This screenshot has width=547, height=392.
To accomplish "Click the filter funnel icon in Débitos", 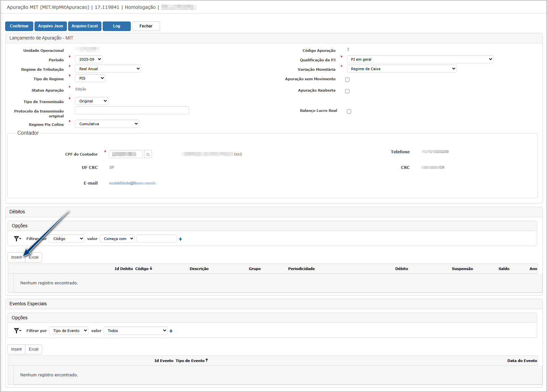I will point(17,239).
